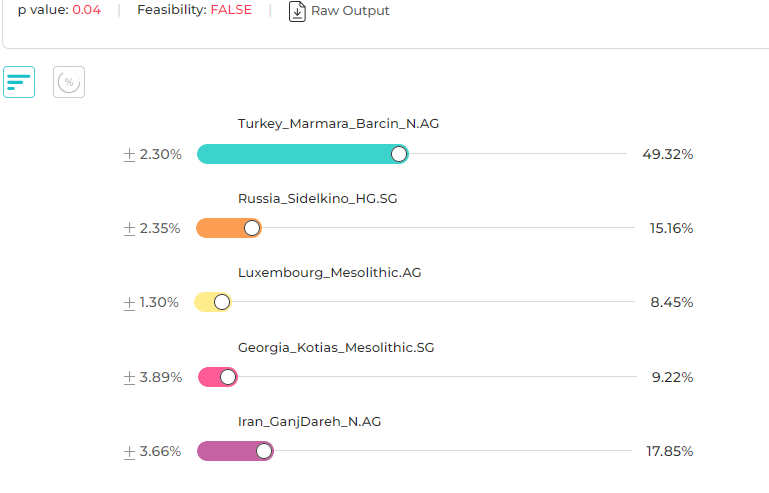
Task: Switch to percent pie chart view
Action: click(69, 82)
